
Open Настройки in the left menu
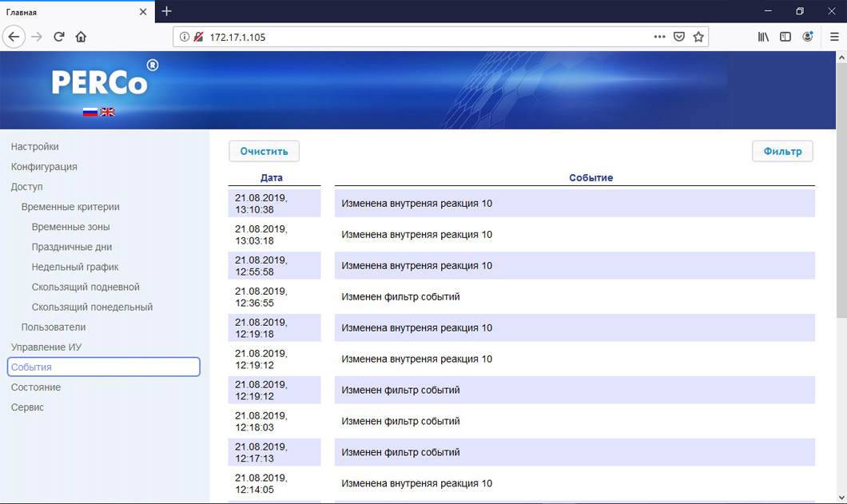35,147
